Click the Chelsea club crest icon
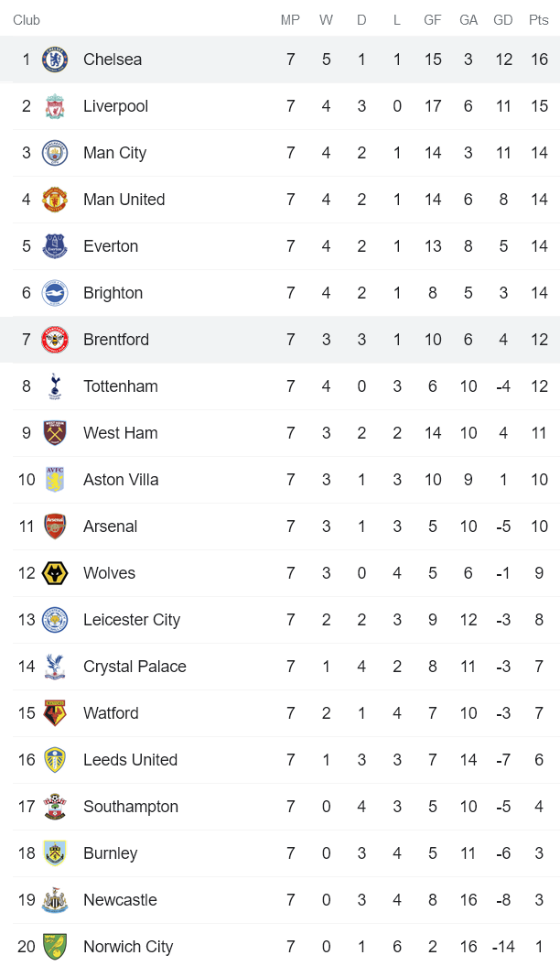Screen dimensions: 560x977 click(55, 60)
